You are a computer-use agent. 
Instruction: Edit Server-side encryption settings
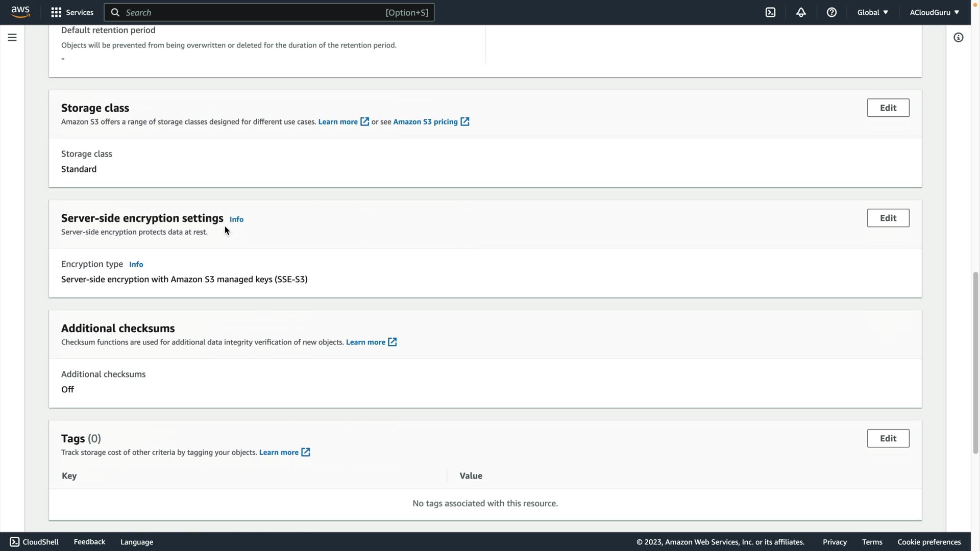pos(888,218)
